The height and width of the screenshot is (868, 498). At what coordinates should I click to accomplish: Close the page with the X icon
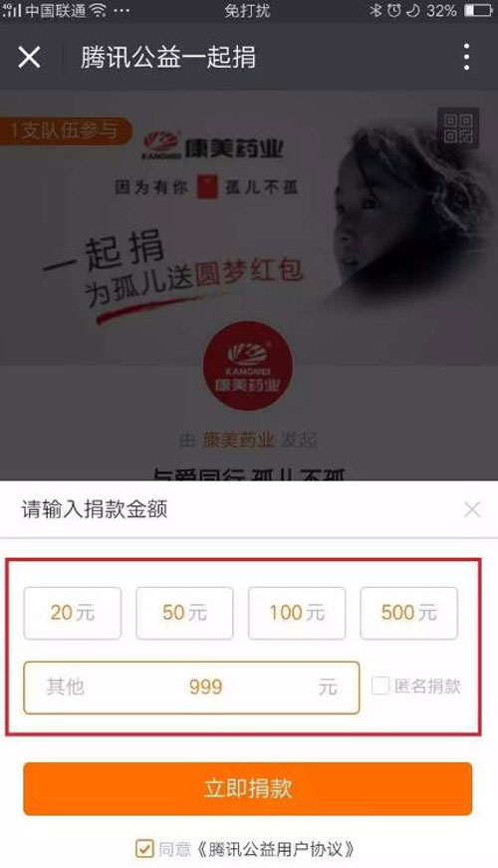click(29, 57)
